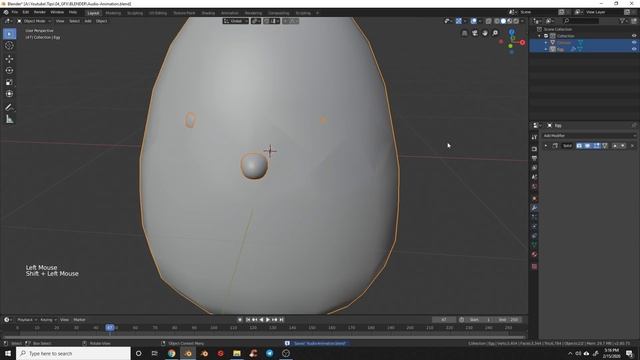This screenshot has width=640, height=360.
Task: Open the Object properties tab
Action: coord(534,198)
